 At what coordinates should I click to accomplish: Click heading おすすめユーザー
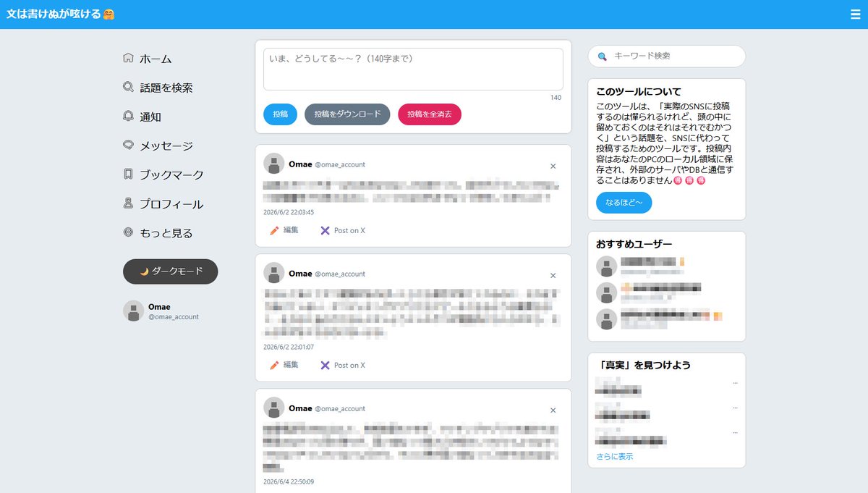[634, 245]
